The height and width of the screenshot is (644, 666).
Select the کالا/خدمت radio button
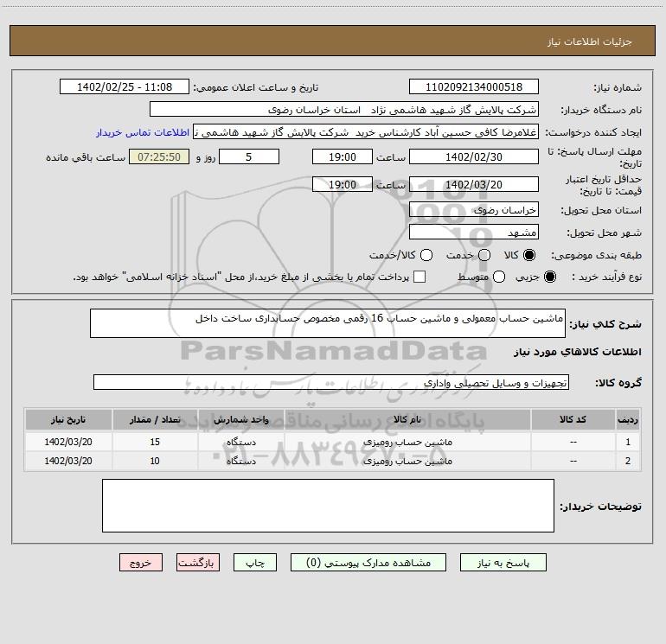426,255
